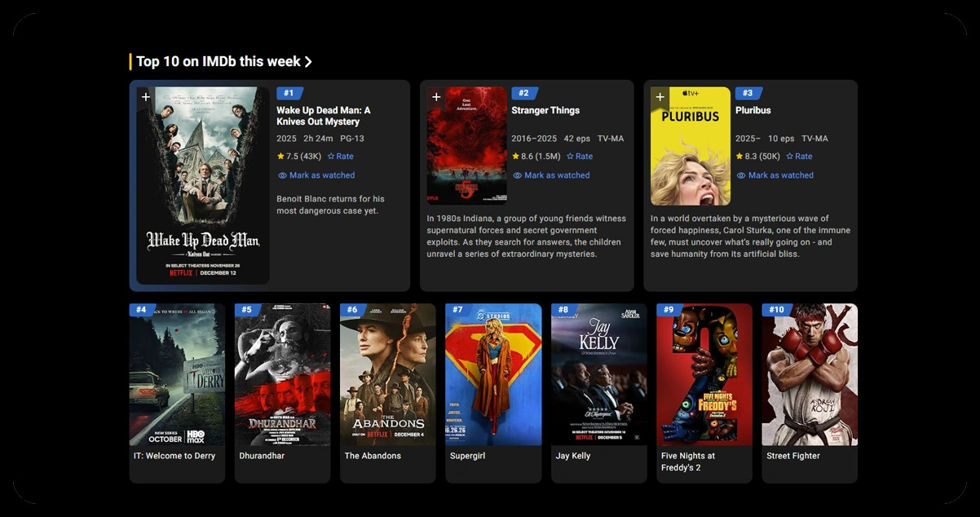Rate Wake Up Dead Man with star

[x=331, y=157]
